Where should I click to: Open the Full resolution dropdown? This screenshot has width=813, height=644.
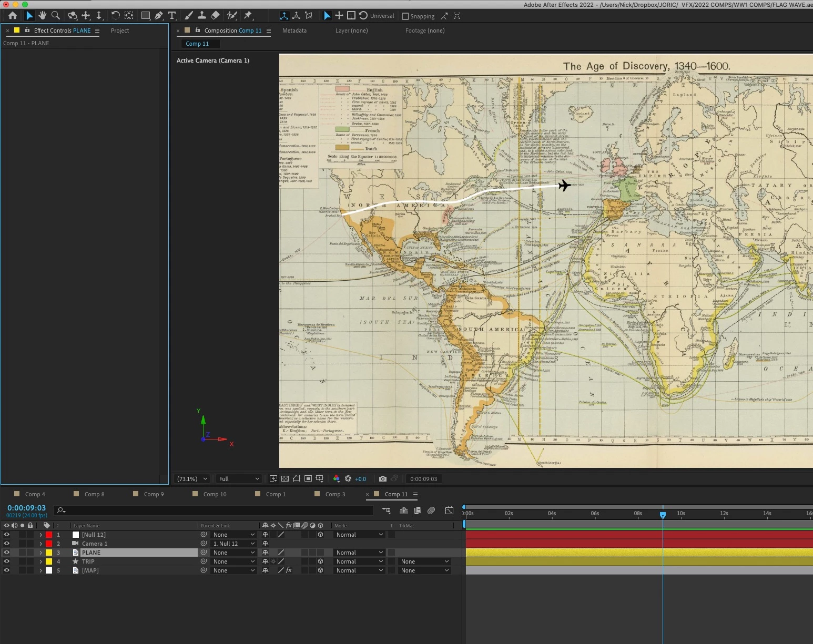(239, 479)
